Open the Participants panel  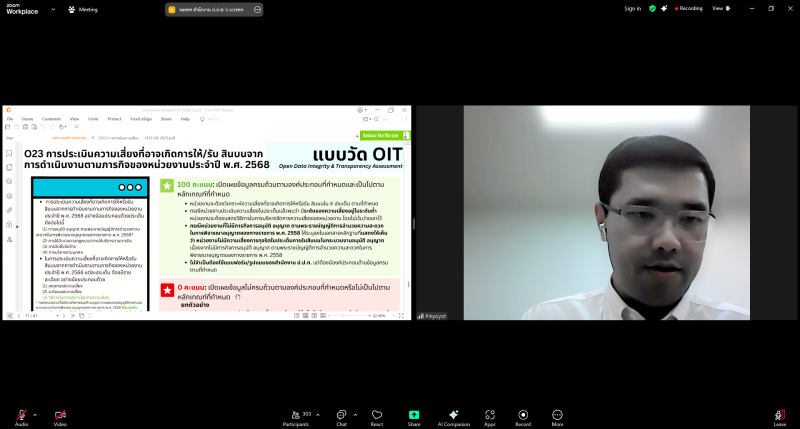point(295,414)
